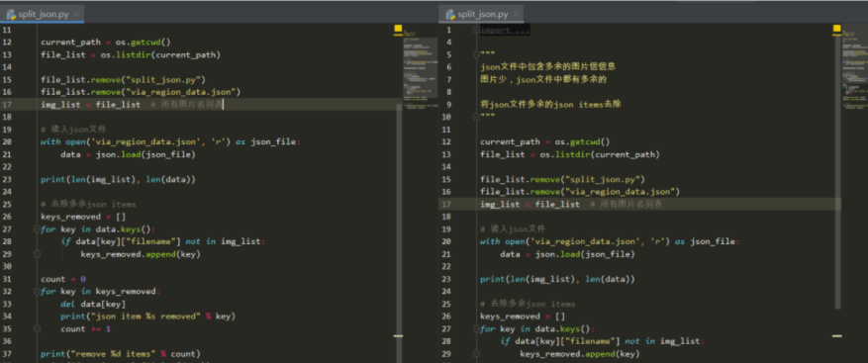Click 'current_path = os.getcwd()' in right pane
This screenshot has height=363, width=868.
[x=544, y=141]
